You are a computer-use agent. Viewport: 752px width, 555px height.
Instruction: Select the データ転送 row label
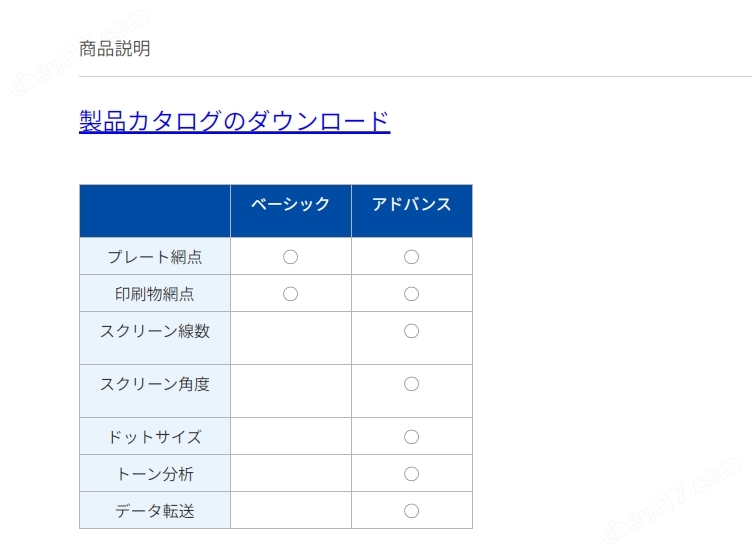(155, 511)
